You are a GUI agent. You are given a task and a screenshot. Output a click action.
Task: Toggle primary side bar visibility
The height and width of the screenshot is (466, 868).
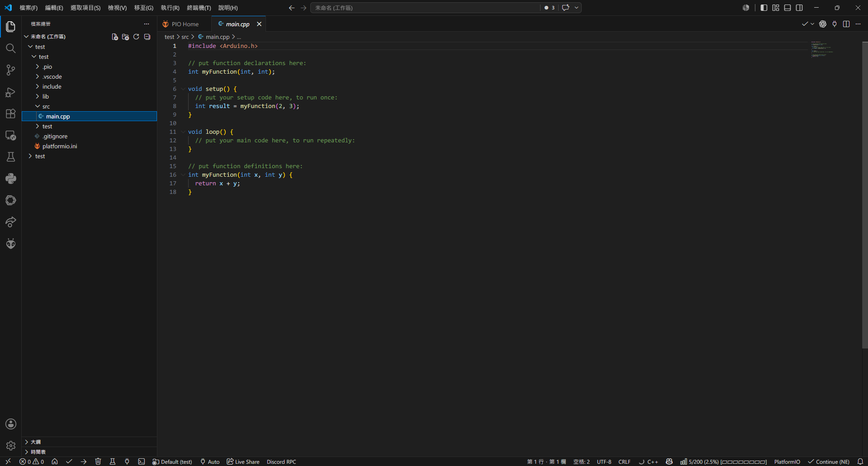(764, 8)
